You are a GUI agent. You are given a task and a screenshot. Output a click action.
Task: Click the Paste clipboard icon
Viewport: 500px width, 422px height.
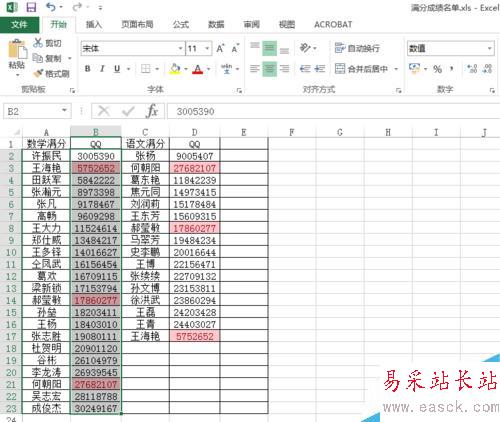17,49
